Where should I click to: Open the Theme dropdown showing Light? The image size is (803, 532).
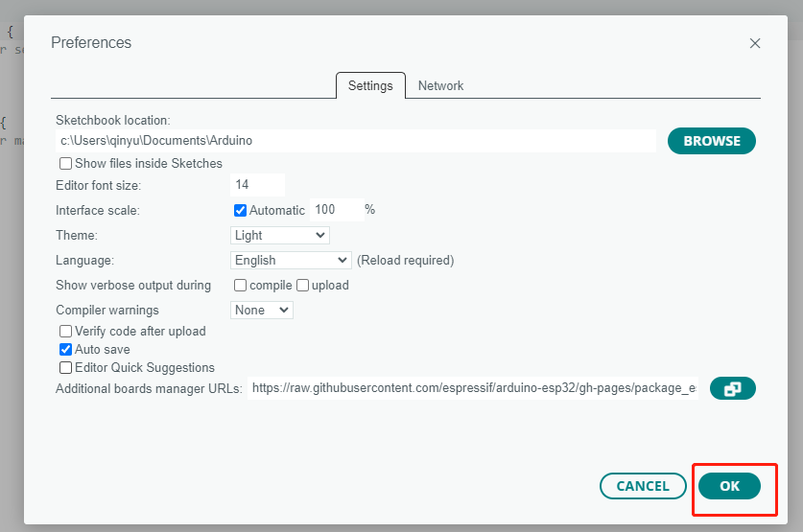(280, 235)
